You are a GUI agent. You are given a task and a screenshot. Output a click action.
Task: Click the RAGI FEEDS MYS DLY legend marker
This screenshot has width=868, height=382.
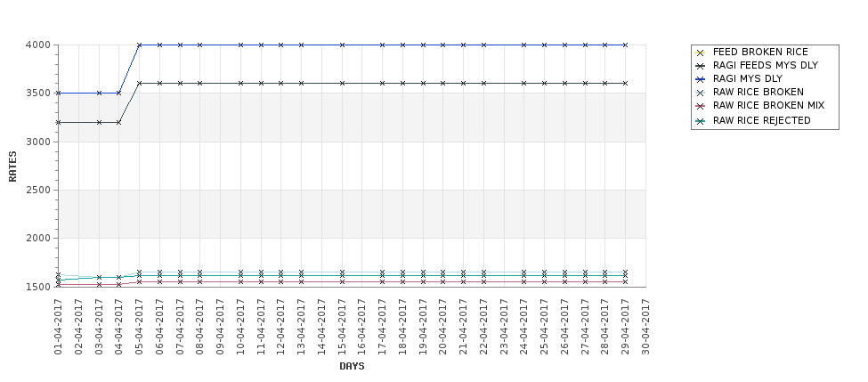[700, 66]
